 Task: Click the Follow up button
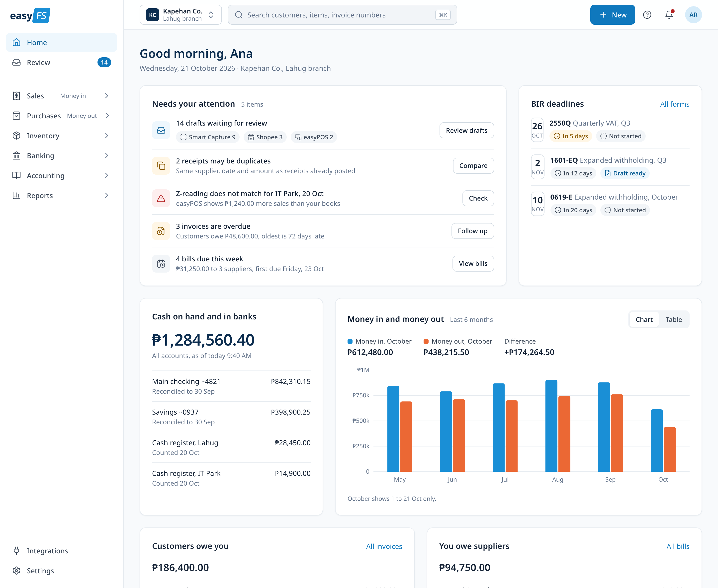tap(472, 231)
